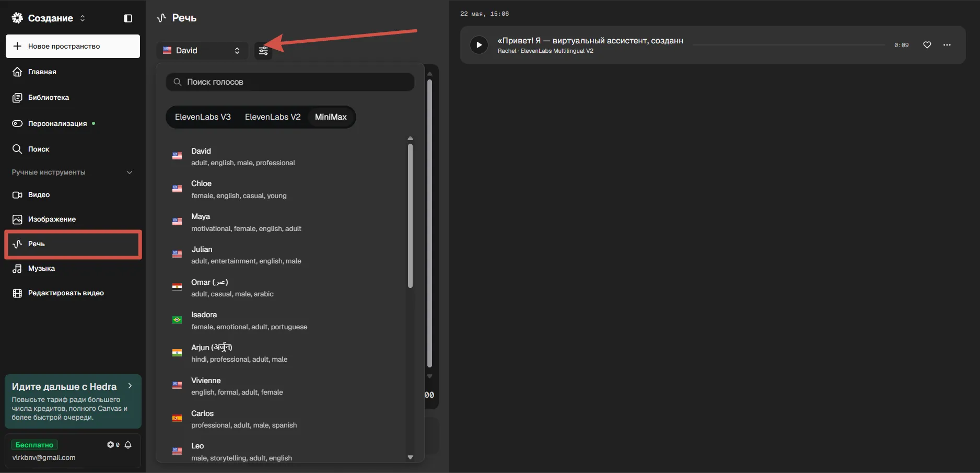The image size is (980, 473).
Task: Open Редактировать видео editor
Action: tap(73, 293)
